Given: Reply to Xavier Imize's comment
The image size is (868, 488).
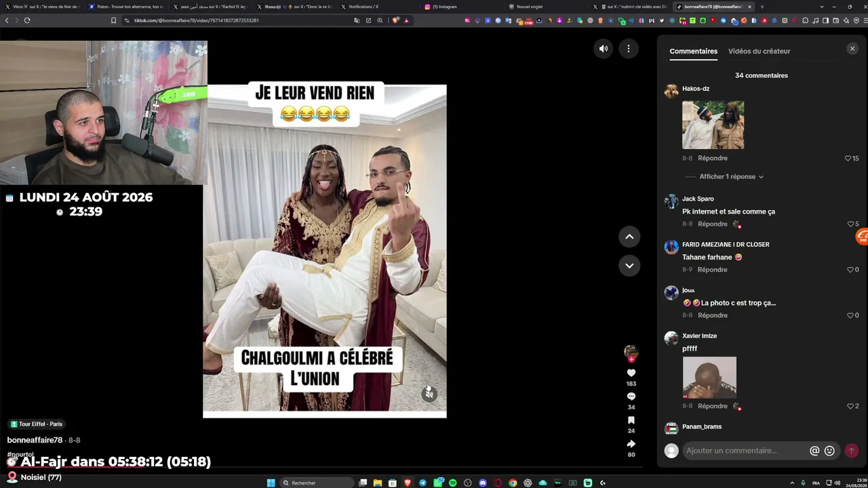Looking at the screenshot, I should (712, 407).
